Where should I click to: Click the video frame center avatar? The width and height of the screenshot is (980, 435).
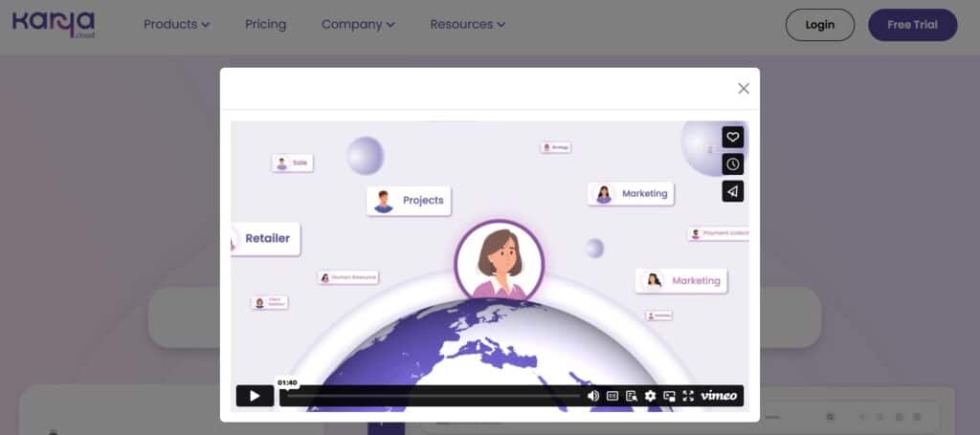[500, 260]
